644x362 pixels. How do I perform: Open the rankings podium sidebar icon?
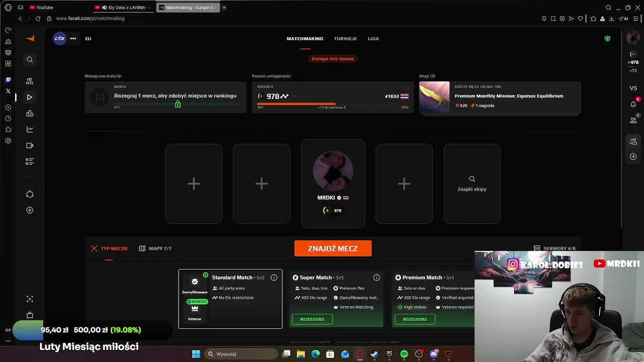pyautogui.click(x=30, y=113)
